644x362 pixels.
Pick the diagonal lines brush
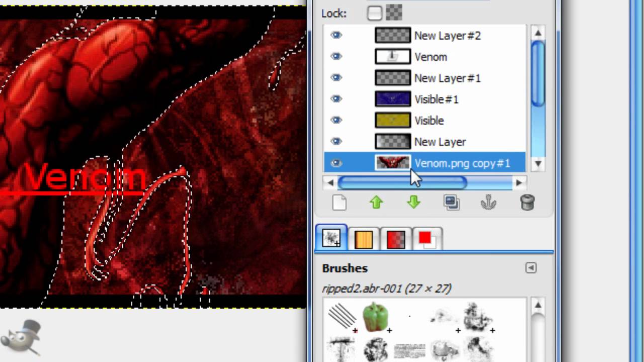(x=342, y=318)
